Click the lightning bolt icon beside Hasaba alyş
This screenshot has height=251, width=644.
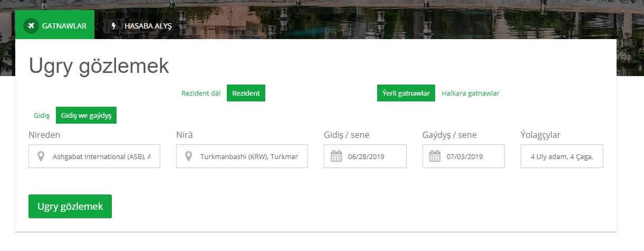[x=113, y=25]
